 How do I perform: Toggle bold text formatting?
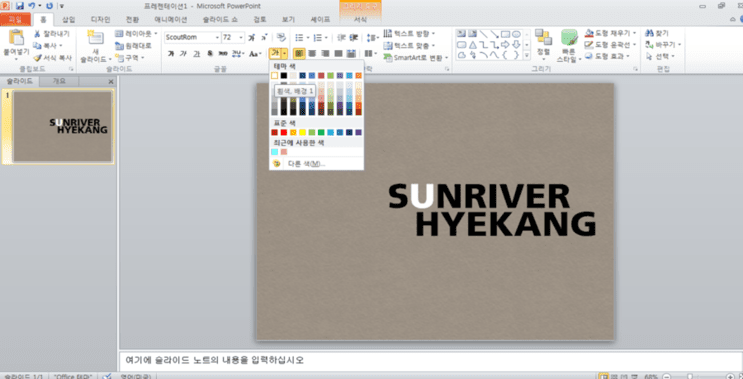(171, 54)
